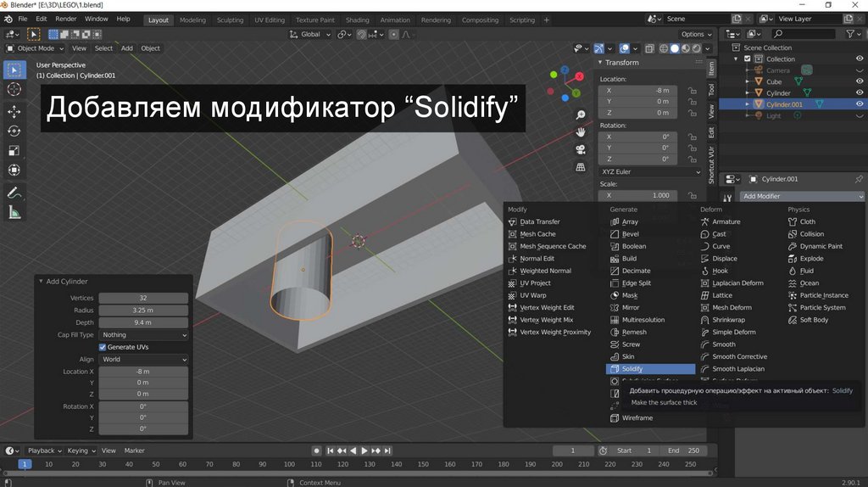The image size is (868, 487).
Task: Click the Radius field in Add Cylinder
Action: [142, 311]
